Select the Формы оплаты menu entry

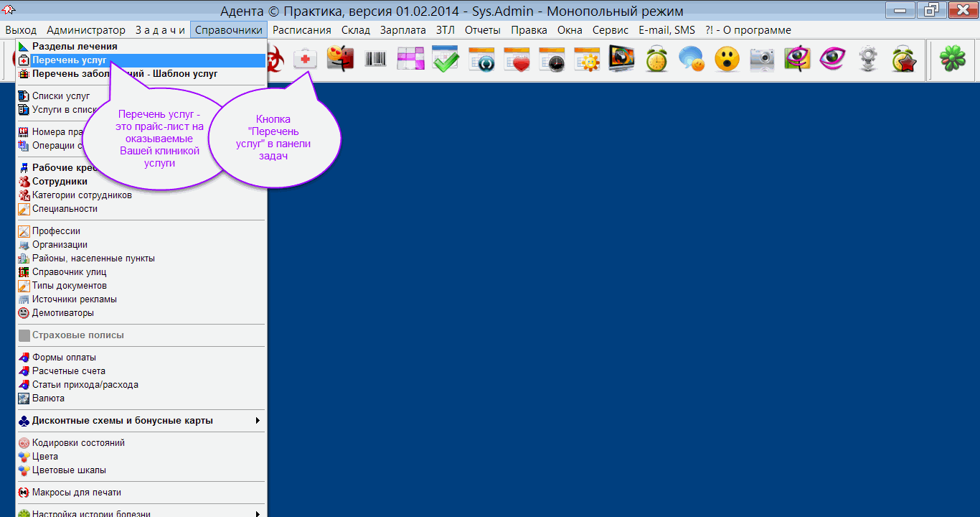[x=64, y=358]
